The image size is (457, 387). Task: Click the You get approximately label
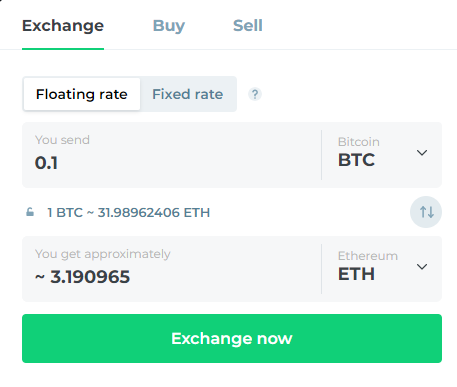point(103,254)
